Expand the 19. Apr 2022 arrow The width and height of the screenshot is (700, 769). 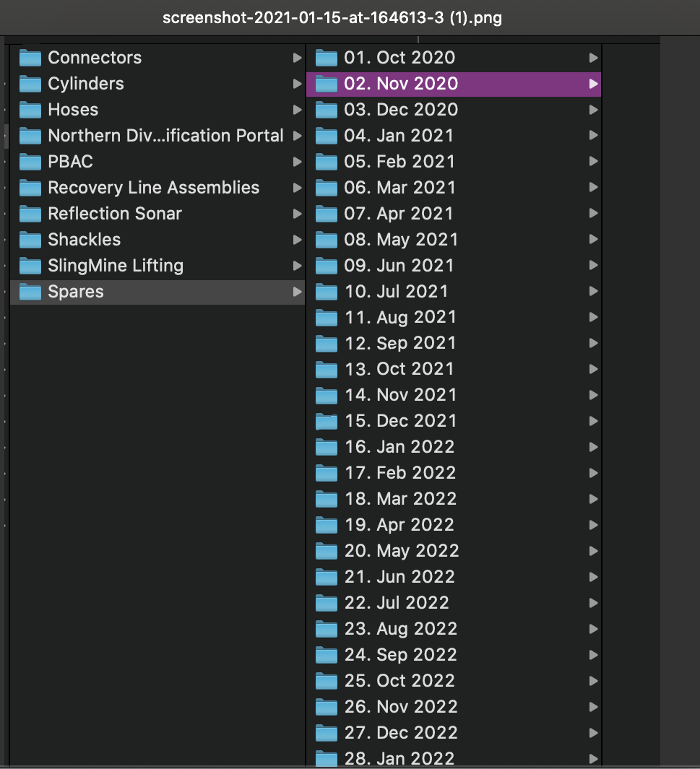[594, 525]
